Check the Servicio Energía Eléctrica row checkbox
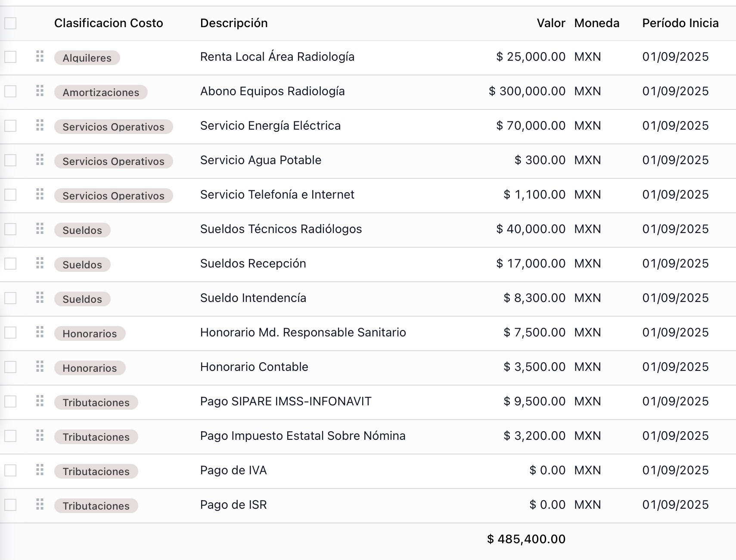The height and width of the screenshot is (560, 736). (10, 126)
